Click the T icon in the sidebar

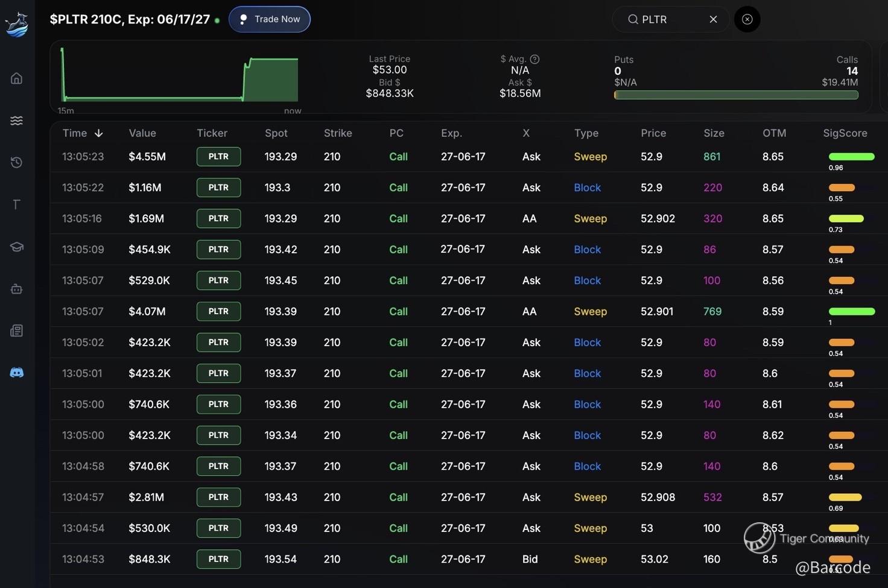(17, 204)
